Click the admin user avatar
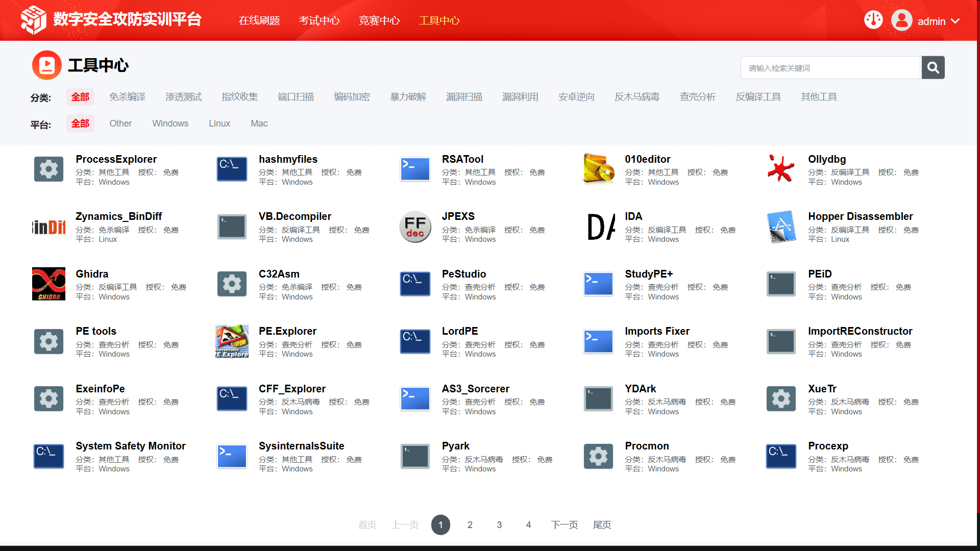This screenshot has height=551, width=980. tap(902, 20)
